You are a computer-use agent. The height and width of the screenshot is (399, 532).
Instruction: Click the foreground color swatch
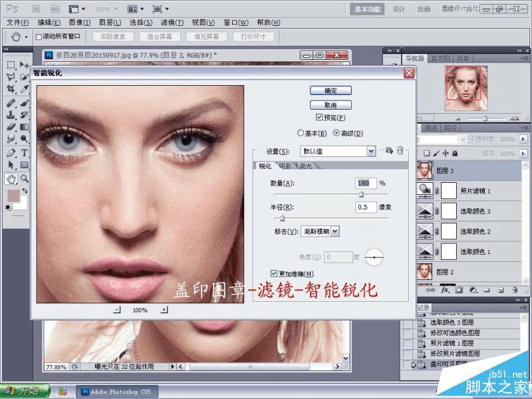coord(14,196)
